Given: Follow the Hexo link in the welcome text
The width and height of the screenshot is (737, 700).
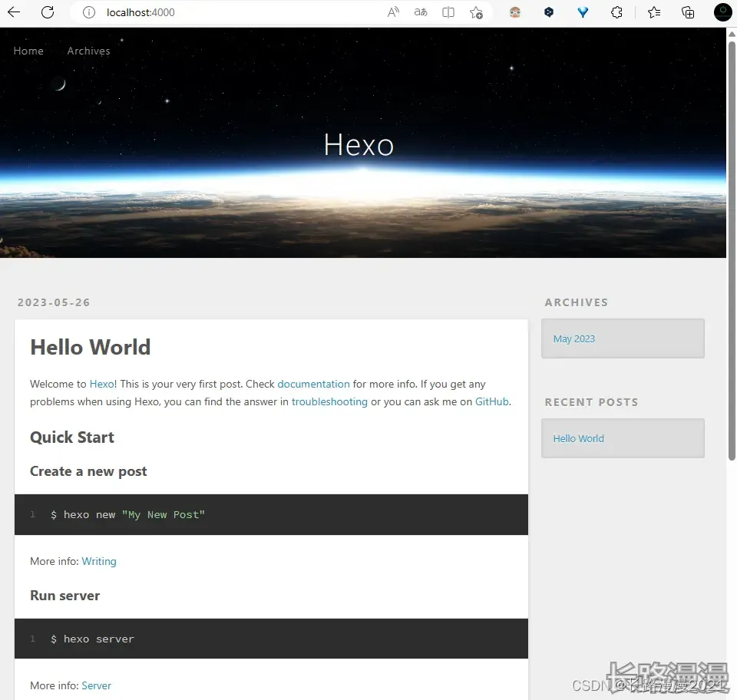Looking at the screenshot, I should (101, 384).
